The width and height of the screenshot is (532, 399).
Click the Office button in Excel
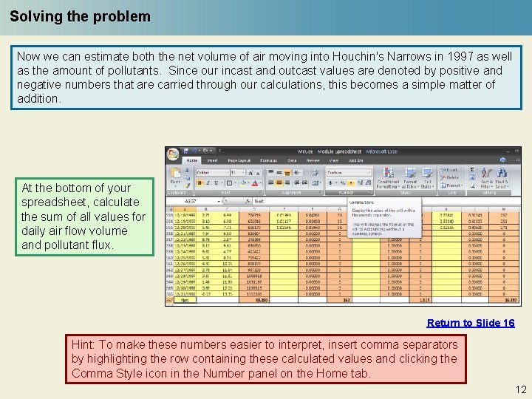[173, 154]
